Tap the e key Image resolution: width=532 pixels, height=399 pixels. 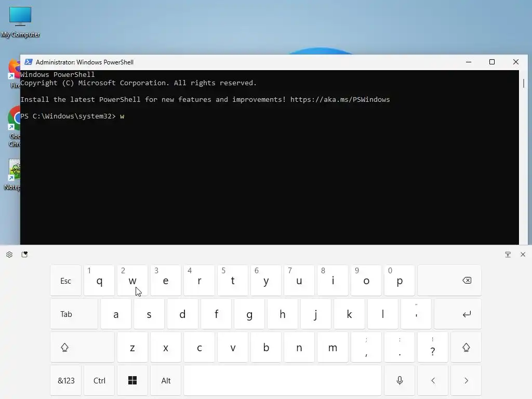pos(166,281)
